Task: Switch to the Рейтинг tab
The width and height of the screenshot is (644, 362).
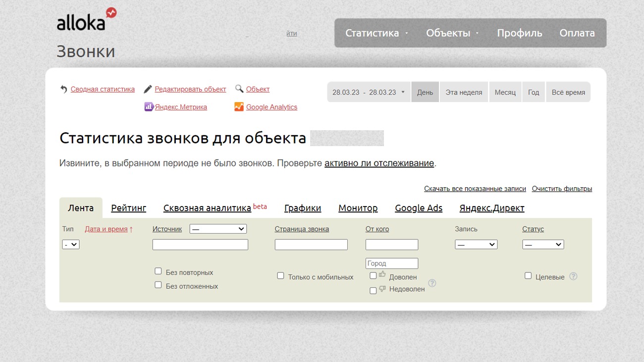Action: (128, 208)
